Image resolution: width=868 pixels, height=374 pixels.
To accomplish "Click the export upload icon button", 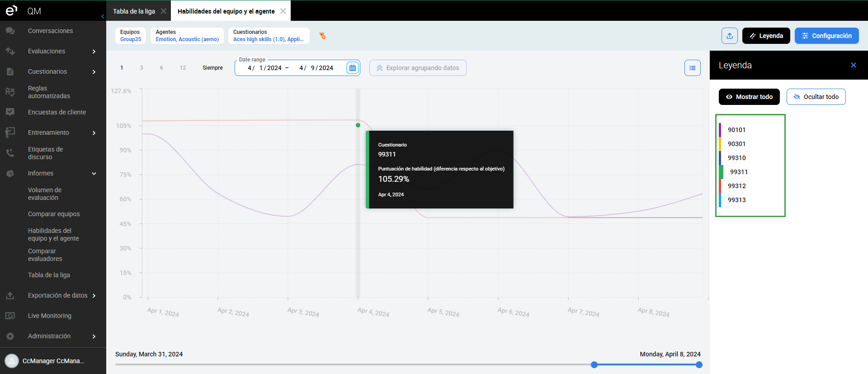I will pyautogui.click(x=730, y=36).
